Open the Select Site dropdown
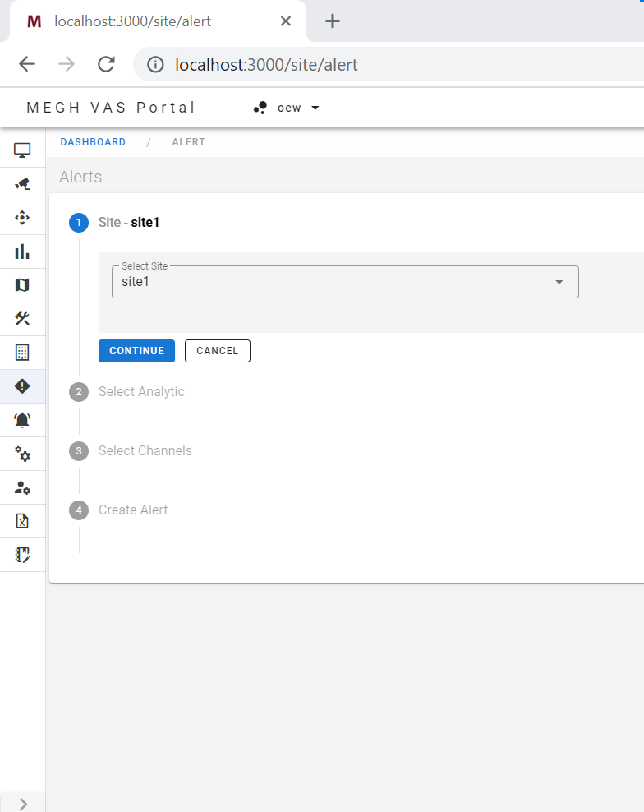 [345, 281]
